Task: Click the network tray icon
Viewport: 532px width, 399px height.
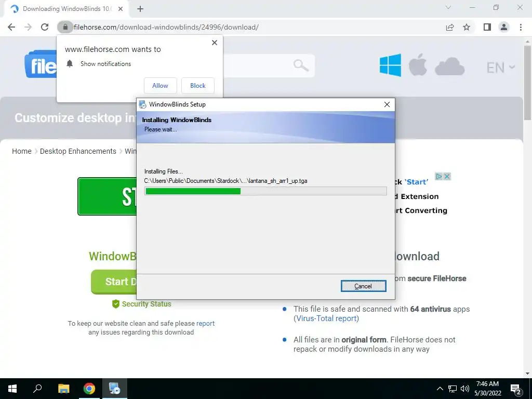Action: [453, 389]
